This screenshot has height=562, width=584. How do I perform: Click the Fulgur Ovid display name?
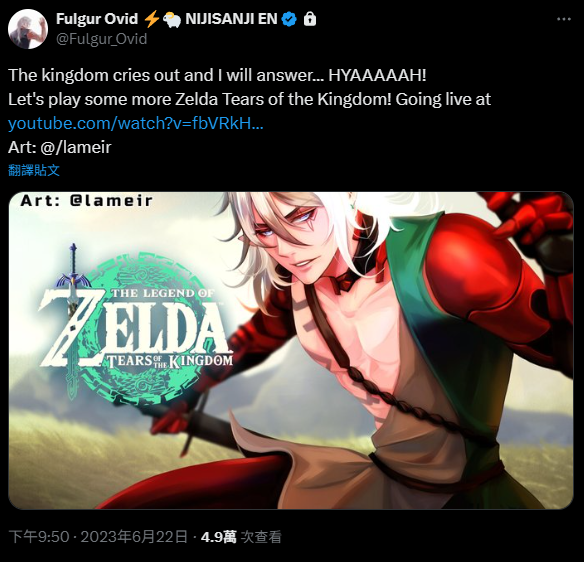coord(97,19)
